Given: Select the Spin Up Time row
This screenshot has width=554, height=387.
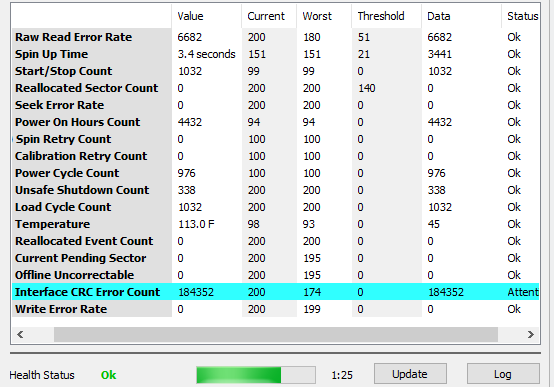Looking at the screenshot, I should (x=276, y=54).
